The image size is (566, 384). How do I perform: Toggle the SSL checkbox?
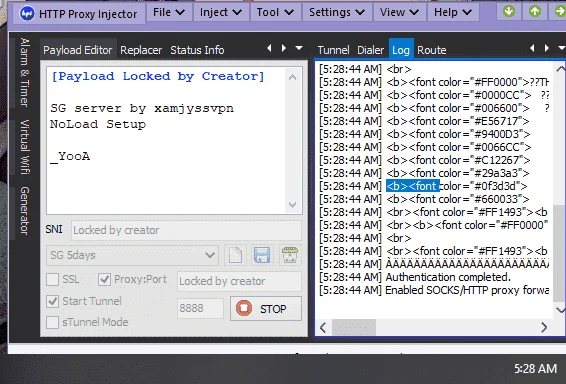[53, 279]
